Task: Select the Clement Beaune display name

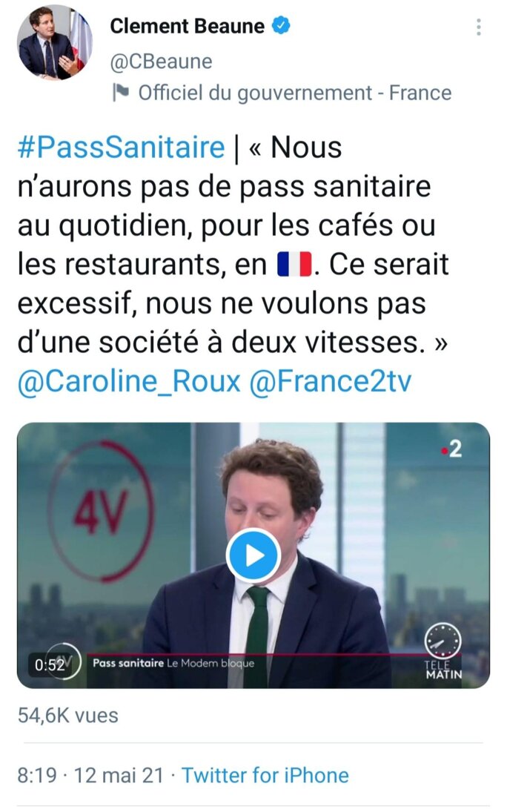Action: click(x=187, y=25)
